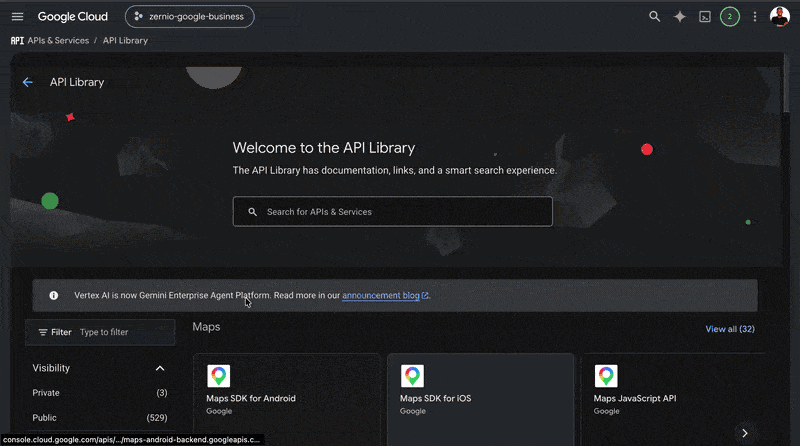Click the API icon in the breadcrumb

(x=17, y=41)
